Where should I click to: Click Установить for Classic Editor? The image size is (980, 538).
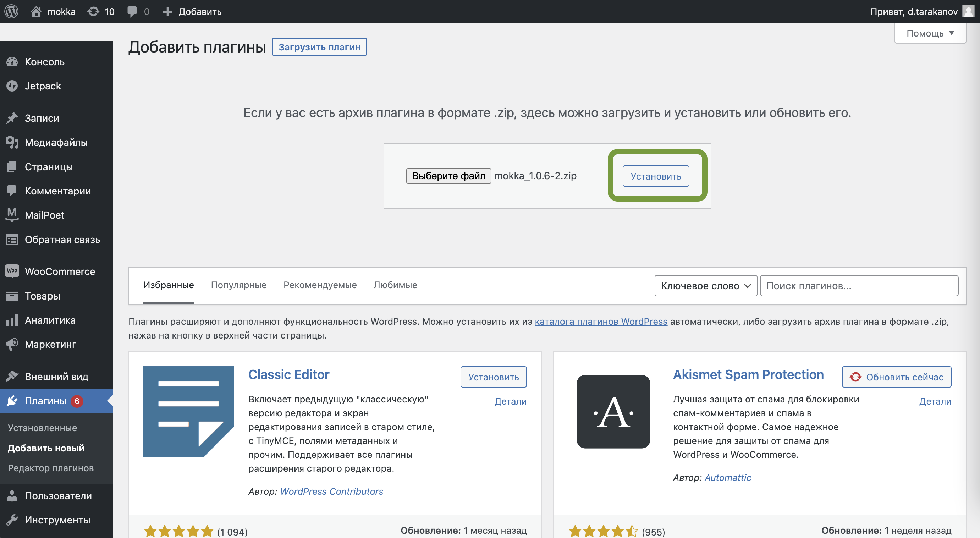494,377
